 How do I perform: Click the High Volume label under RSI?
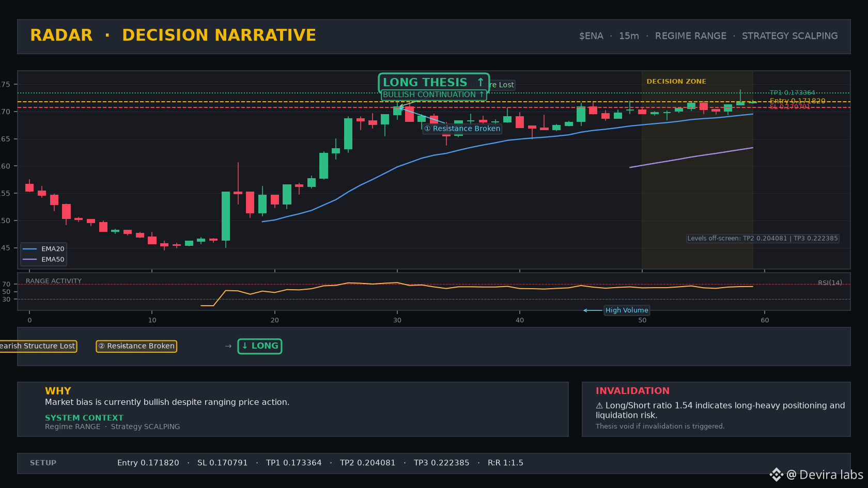[627, 310]
